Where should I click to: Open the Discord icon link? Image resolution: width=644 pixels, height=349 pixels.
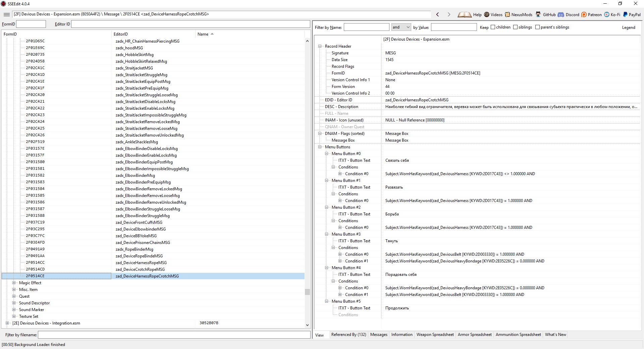[x=561, y=14]
